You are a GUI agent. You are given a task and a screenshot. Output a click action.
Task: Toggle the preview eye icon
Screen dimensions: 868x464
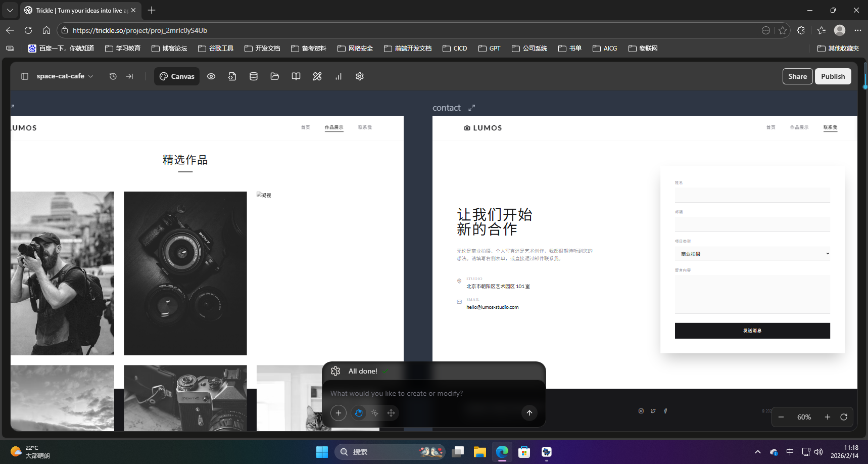[211, 76]
